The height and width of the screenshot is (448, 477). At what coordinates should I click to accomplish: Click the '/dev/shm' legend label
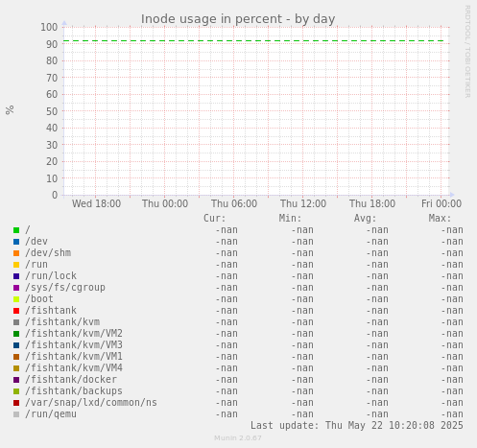point(48,253)
